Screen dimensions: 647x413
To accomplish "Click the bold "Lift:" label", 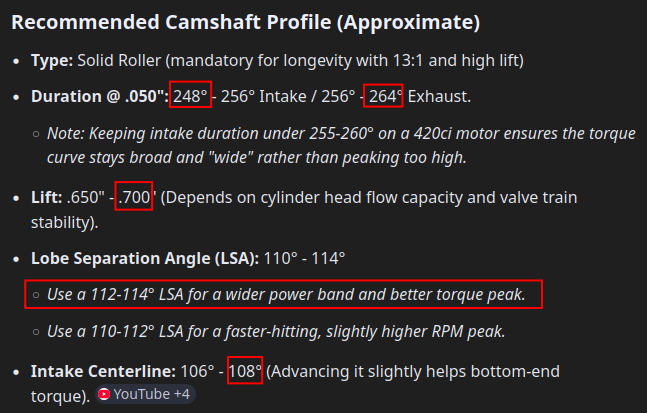I will click(x=48, y=198).
